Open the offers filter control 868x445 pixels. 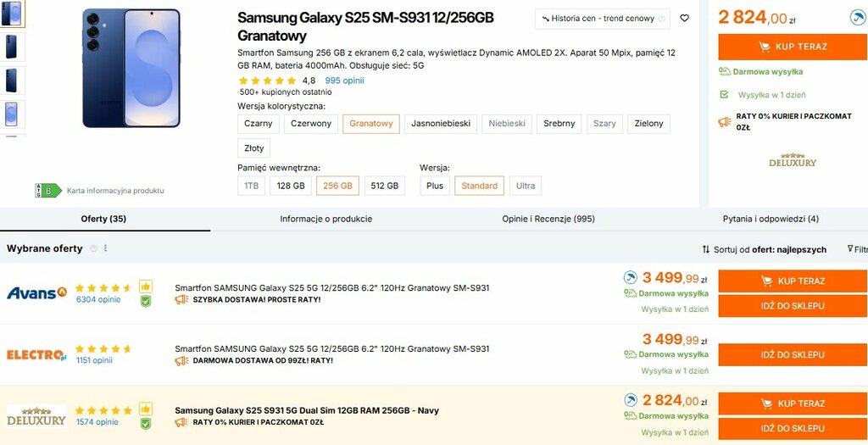point(856,249)
